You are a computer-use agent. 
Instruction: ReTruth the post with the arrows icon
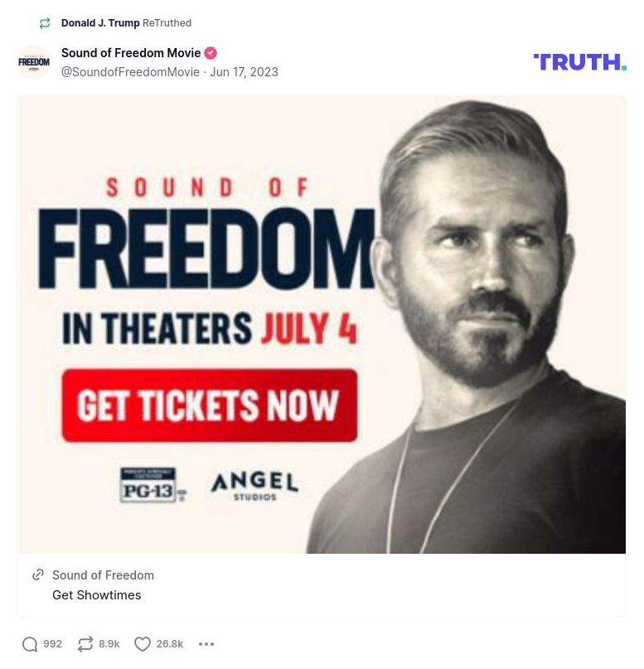[85, 644]
